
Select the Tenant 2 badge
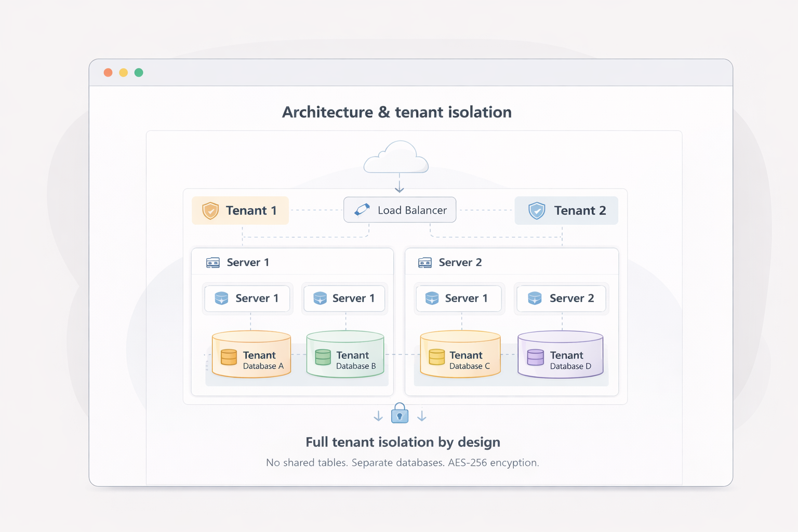pos(566,210)
